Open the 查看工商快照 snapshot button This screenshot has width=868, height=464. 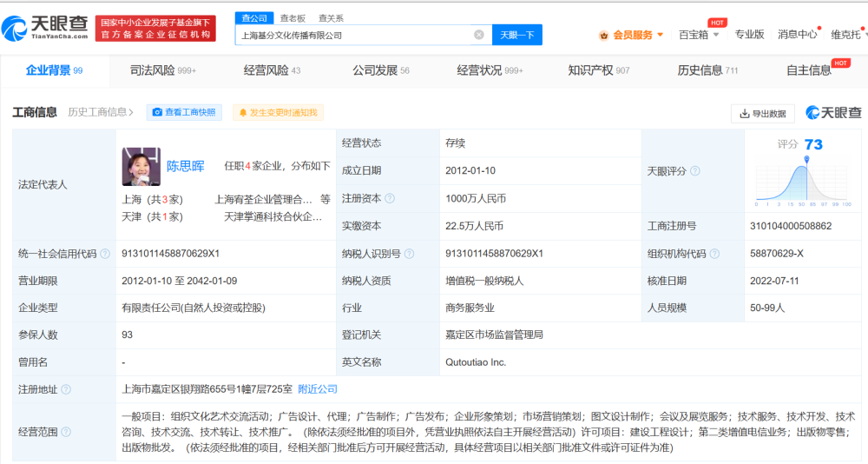[x=184, y=112]
